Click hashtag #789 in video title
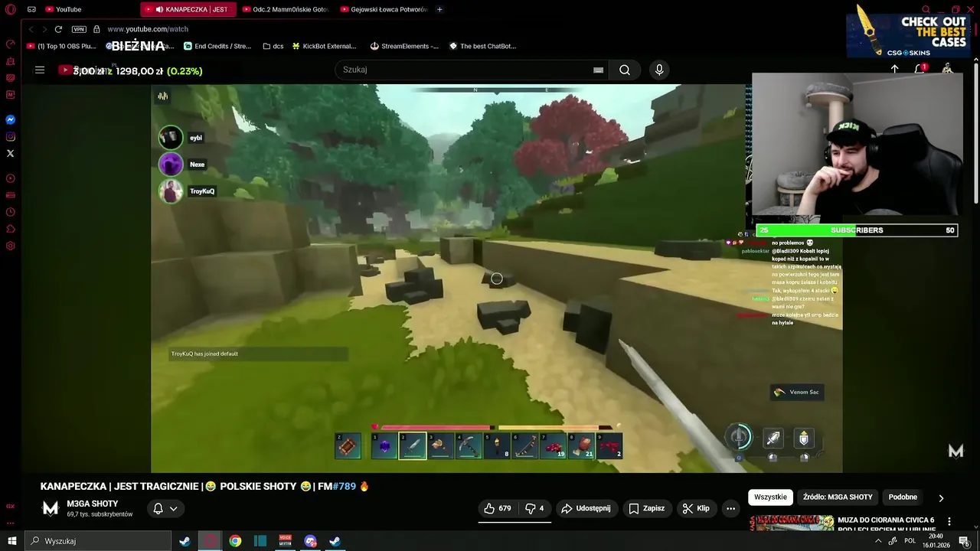Image resolution: width=980 pixels, height=551 pixels. point(345,486)
